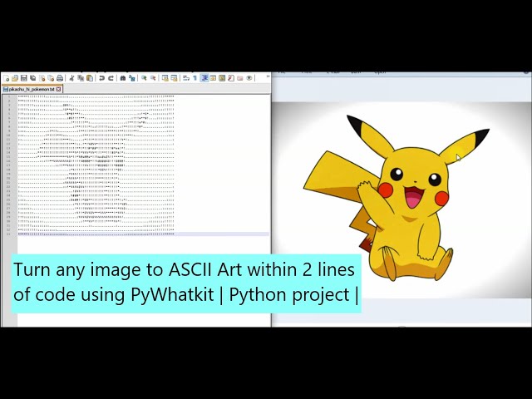532x399 pixels.
Task: Click the Pikachu picture in image viewer
Action: coord(401,199)
